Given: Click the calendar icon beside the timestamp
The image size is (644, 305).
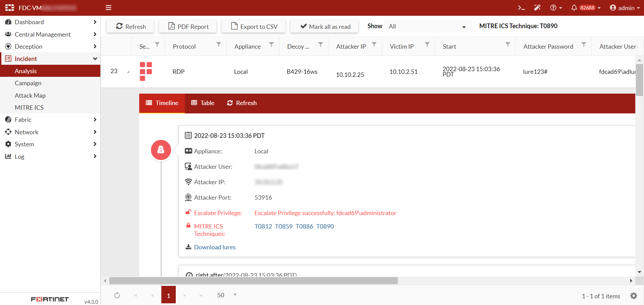Looking at the screenshot, I should point(189,136).
